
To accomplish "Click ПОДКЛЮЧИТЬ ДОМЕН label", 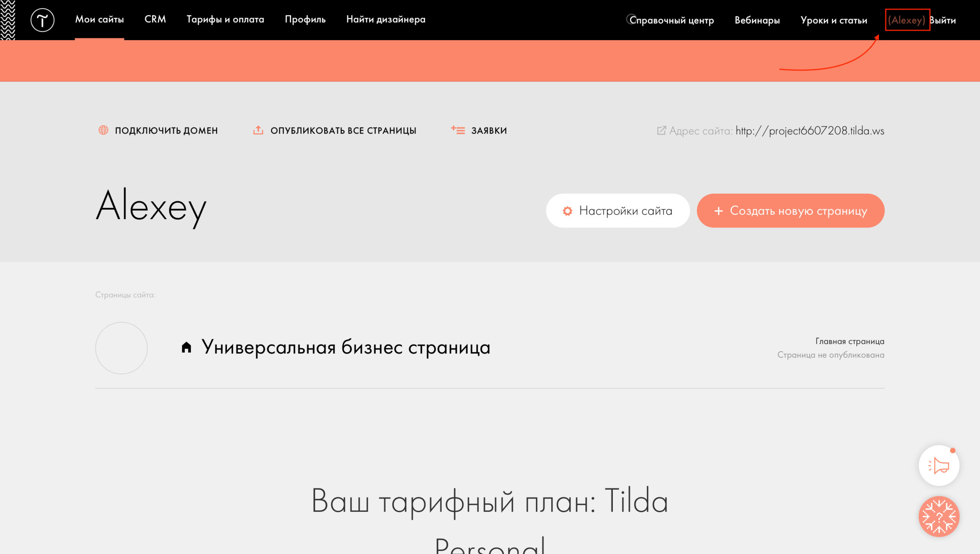I will point(166,131).
